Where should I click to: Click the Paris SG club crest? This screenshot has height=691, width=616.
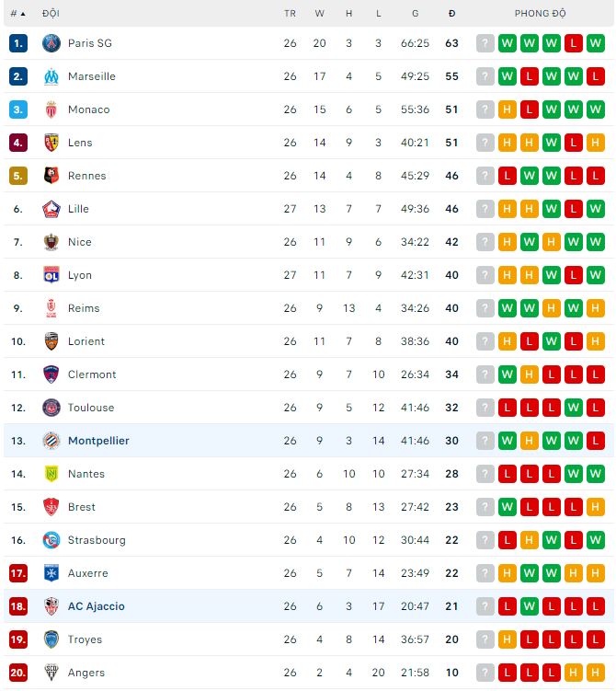pos(51,43)
